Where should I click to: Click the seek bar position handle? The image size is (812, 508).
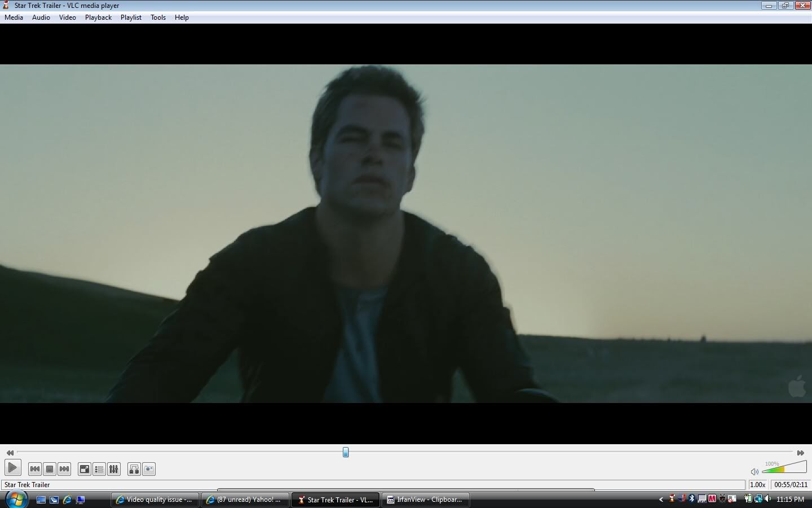(346, 452)
